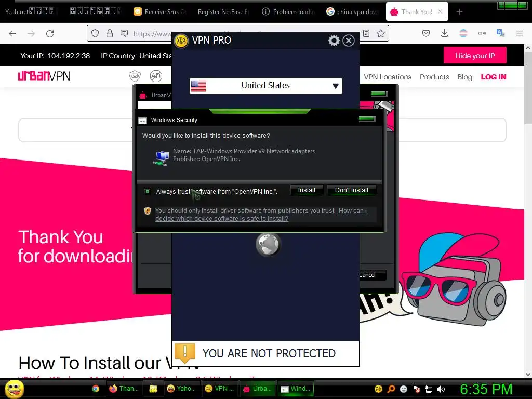The image size is (532, 399).
Task: Click the volume speaker tray icon
Action: [x=441, y=389]
